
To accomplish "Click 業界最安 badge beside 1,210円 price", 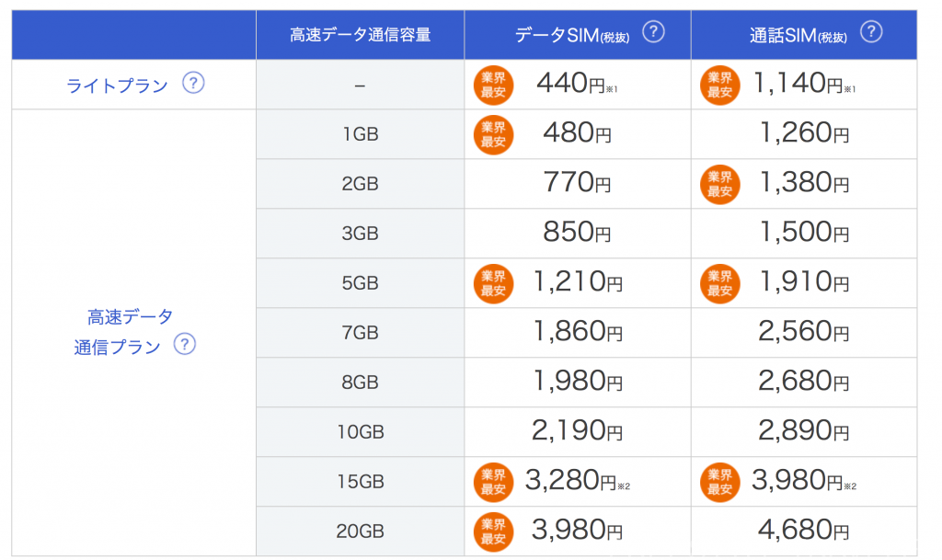I will (493, 283).
